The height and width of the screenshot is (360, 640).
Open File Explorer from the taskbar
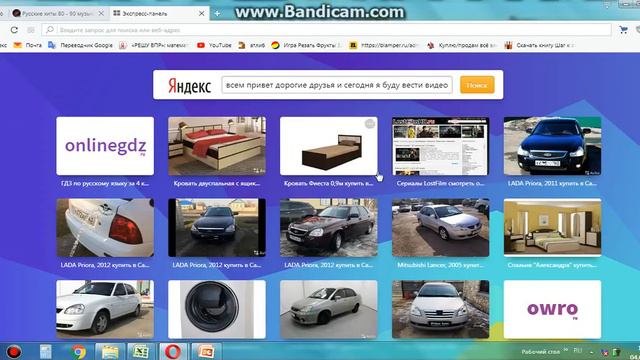[x=110, y=351]
